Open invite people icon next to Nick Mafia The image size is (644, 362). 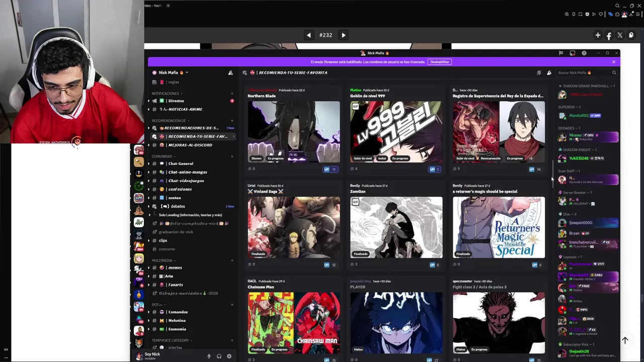230,73
